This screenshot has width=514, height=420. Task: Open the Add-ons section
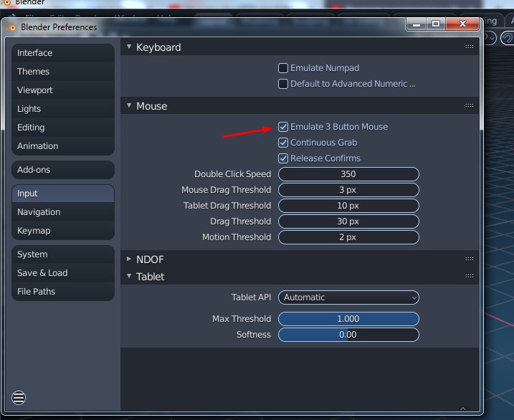pos(63,170)
